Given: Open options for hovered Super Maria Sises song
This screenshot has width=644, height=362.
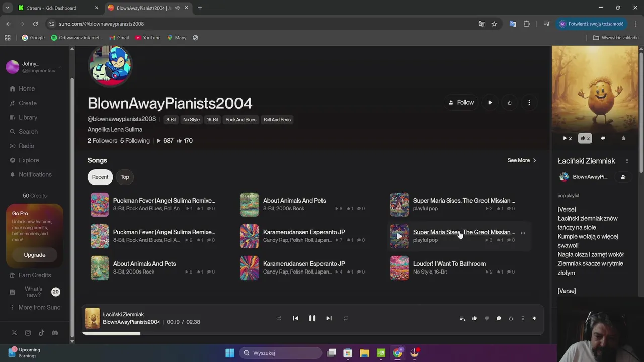Looking at the screenshot, I should (x=523, y=233).
